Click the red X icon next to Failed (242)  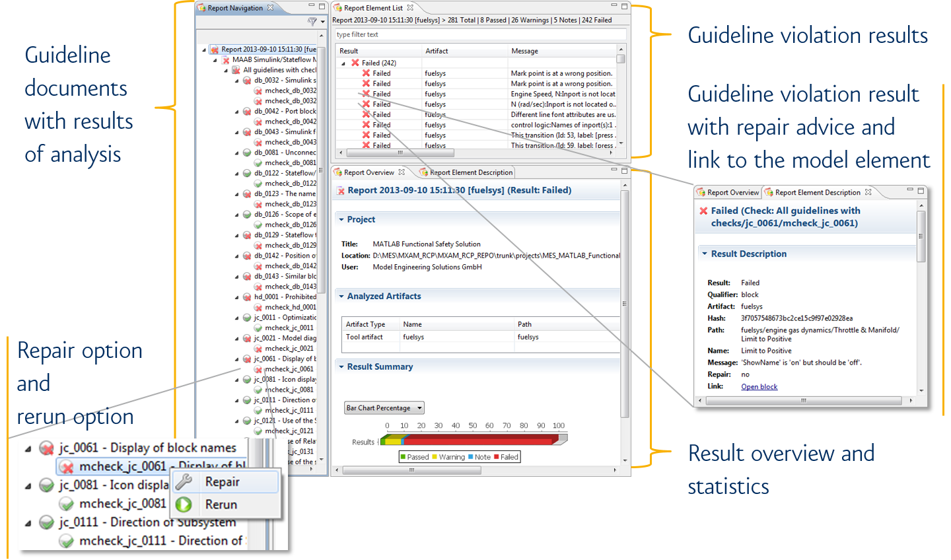tap(355, 63)
